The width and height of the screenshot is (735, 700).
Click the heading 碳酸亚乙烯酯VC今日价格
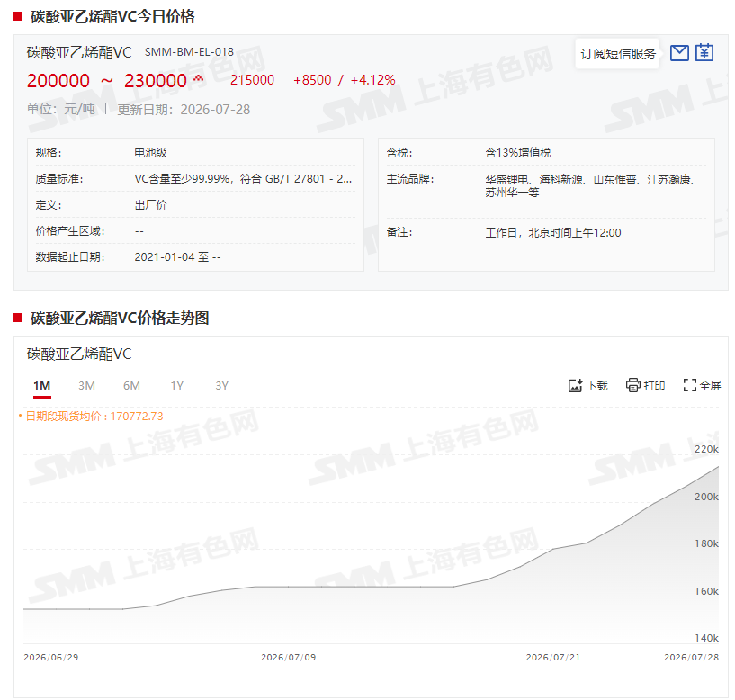[x=112, y=17]
